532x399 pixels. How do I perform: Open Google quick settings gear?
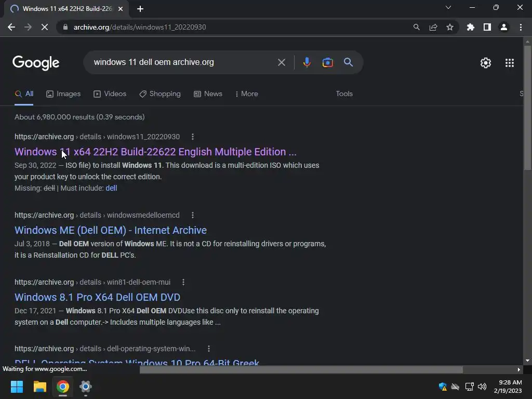[x=486, y=63]
